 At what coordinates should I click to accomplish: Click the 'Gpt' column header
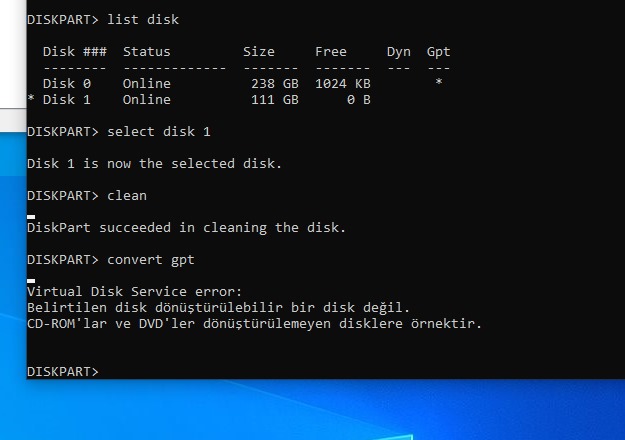pos(438,52)
